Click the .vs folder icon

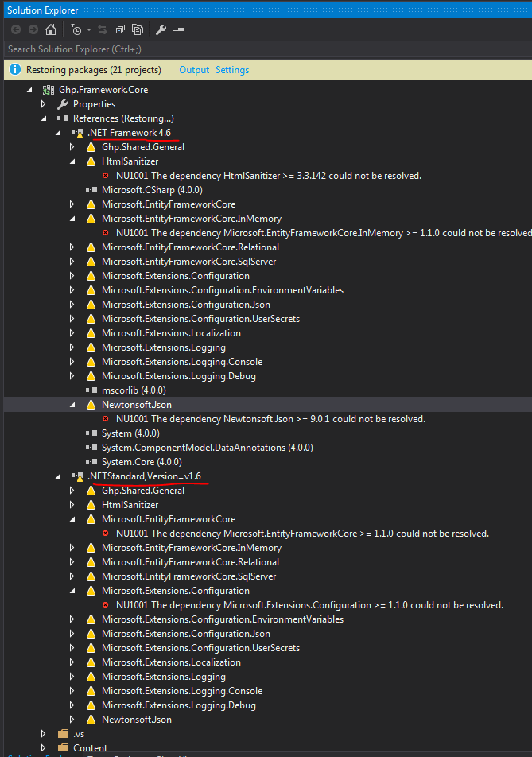[x=63, y=734]
